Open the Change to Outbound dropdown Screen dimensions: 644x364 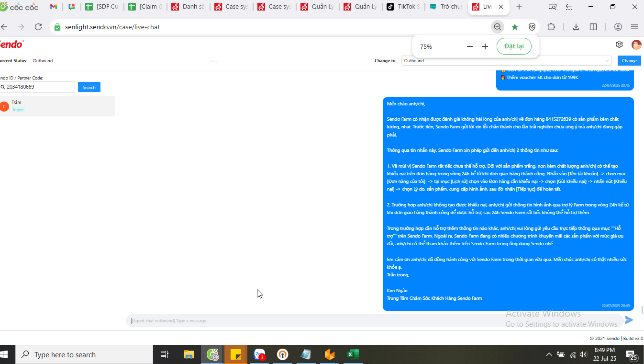click(507, 61)
